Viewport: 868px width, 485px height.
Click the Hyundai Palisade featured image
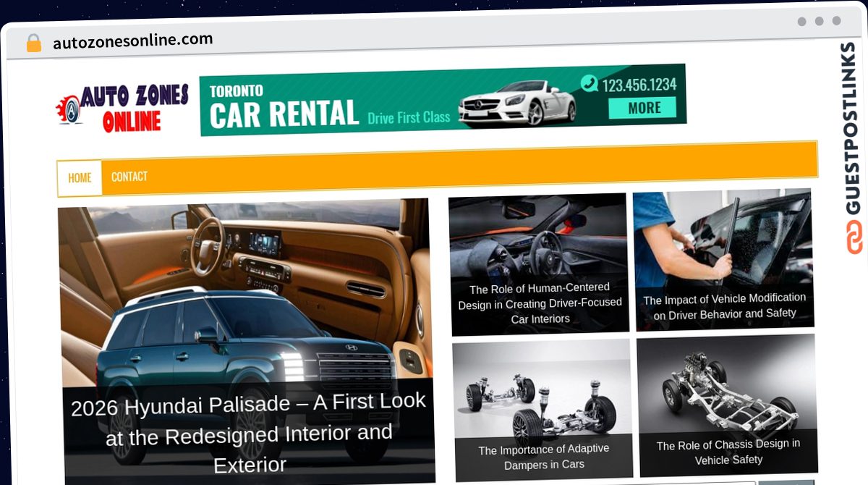246,340
